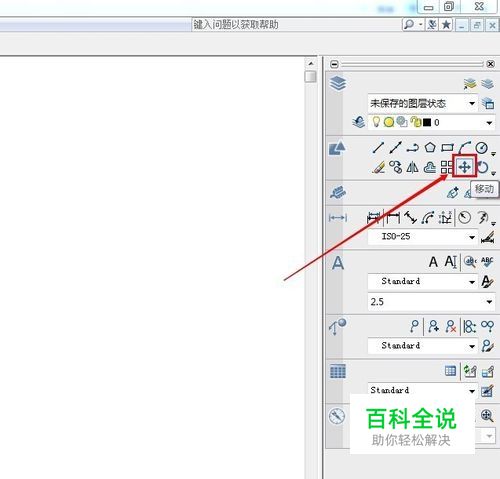Select the Ordinate Dimension tool

click(445, 218)
